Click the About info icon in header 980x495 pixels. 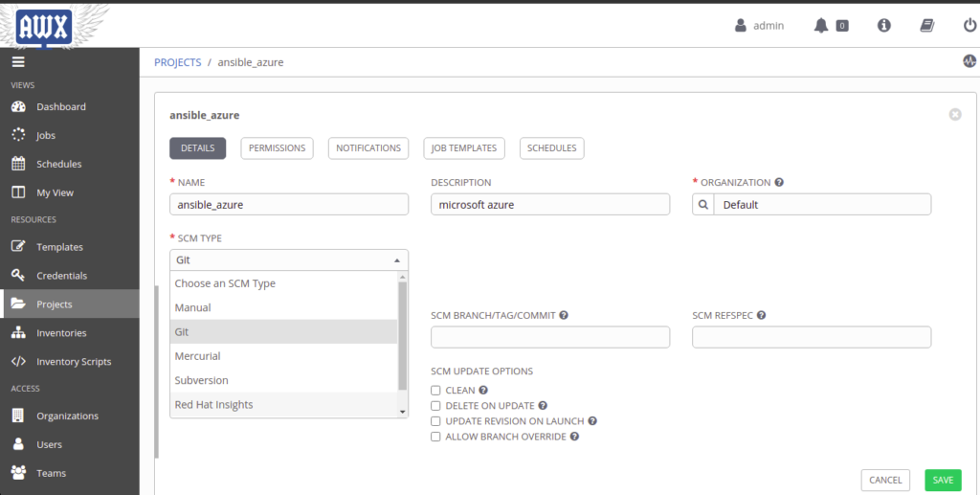[883, 26]
